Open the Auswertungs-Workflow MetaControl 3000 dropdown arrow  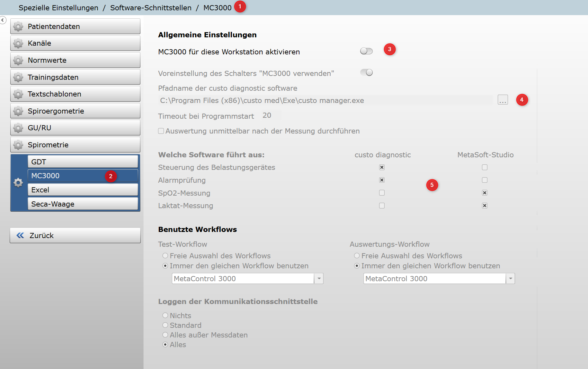[510, 279]
